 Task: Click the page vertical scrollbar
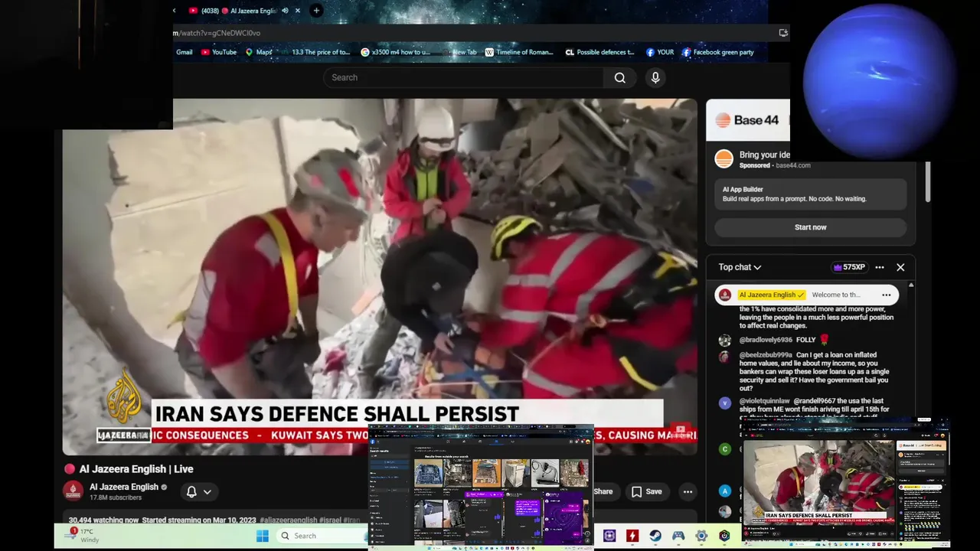pos(928,182)
